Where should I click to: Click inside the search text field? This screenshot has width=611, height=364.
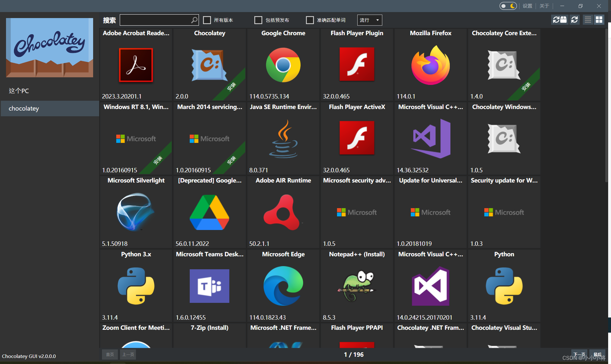click(155, 20)
